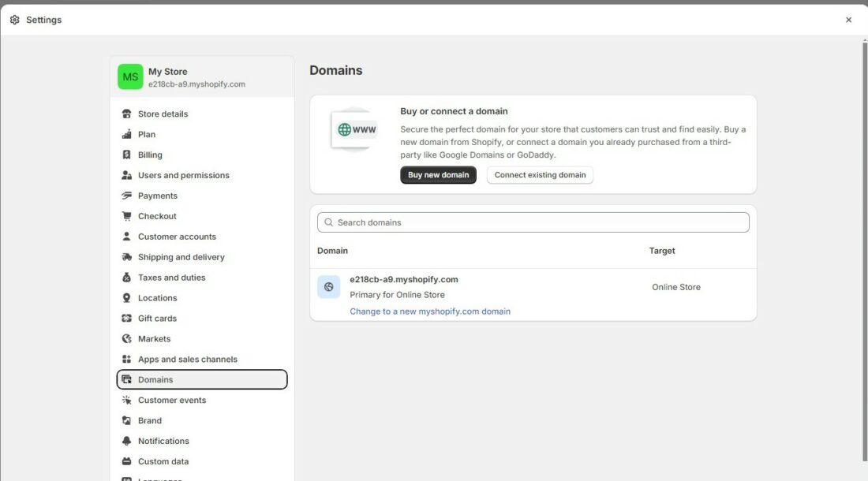
Task: Open Shipping and delivery via its truck icon
Action: (127, 256)
